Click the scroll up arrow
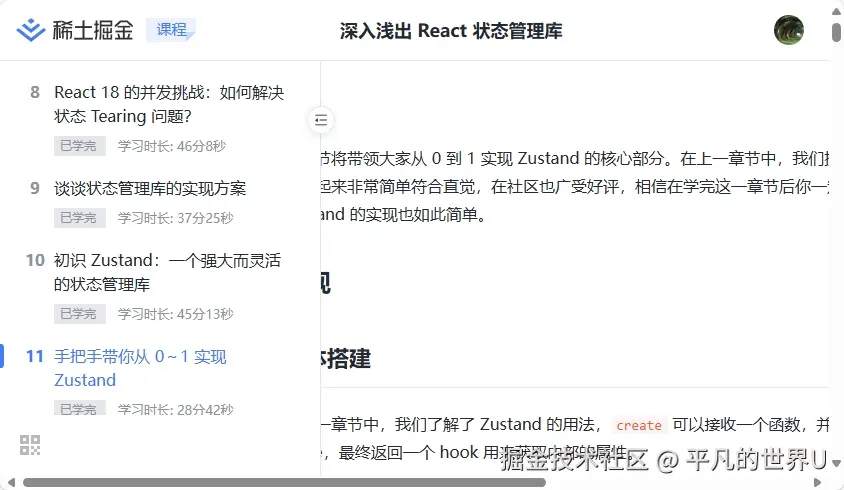Screen dimensions: 844x490 836,11
